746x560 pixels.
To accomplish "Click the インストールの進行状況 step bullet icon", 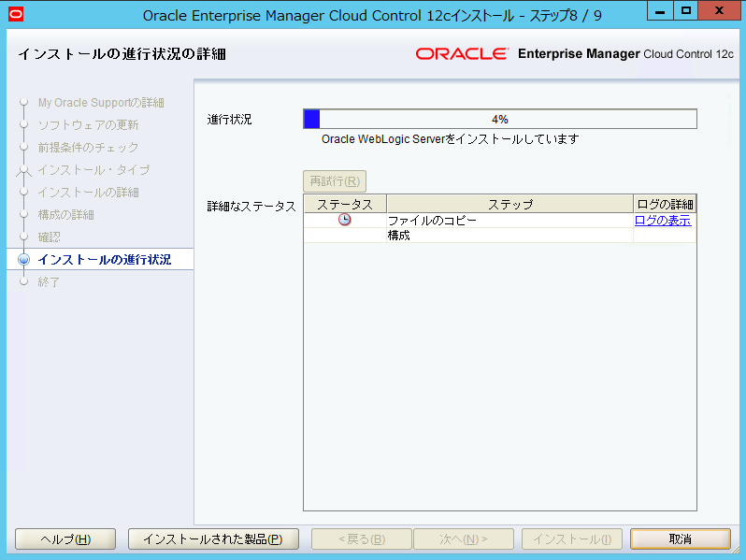I will 24,260.
